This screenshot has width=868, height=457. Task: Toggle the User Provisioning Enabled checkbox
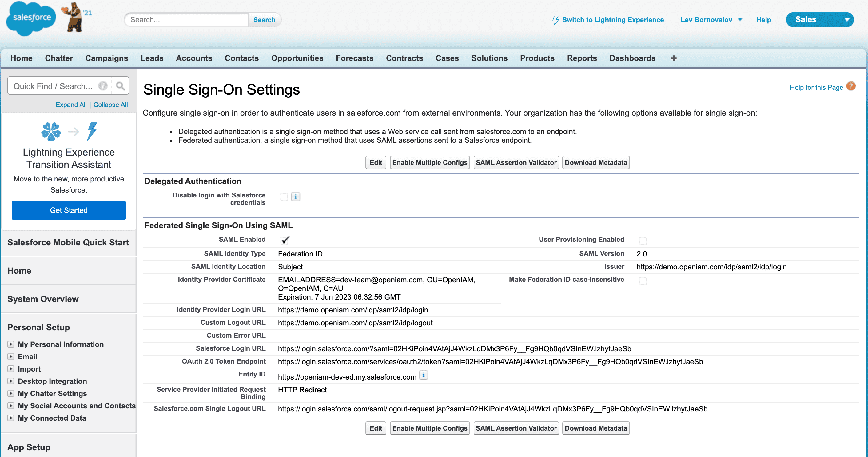[643, 240]
